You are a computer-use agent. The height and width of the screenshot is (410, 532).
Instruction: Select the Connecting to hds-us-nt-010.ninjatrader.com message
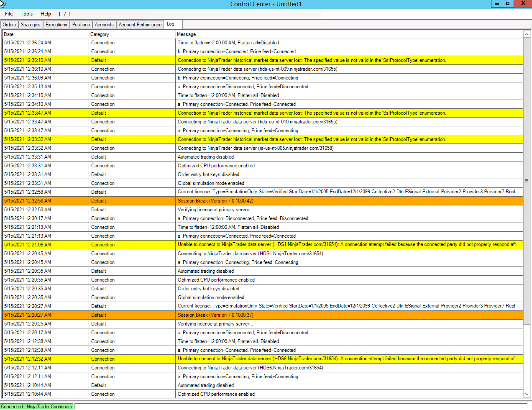[257, 122]
